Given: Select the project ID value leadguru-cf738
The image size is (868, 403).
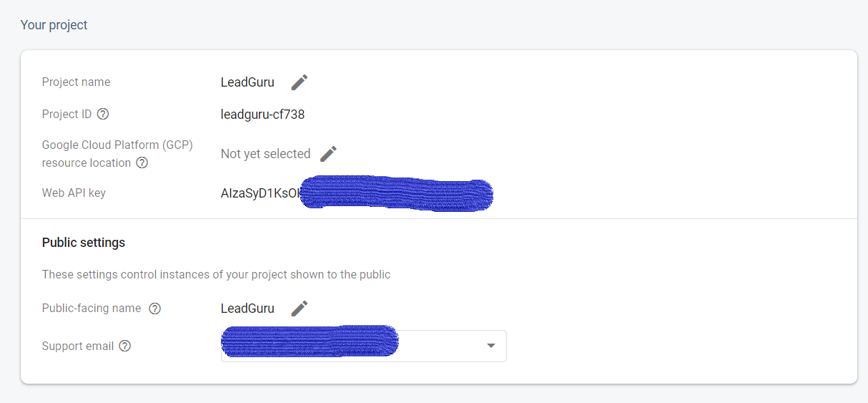Looking at the screenshot, I should [x=262, y=115].
